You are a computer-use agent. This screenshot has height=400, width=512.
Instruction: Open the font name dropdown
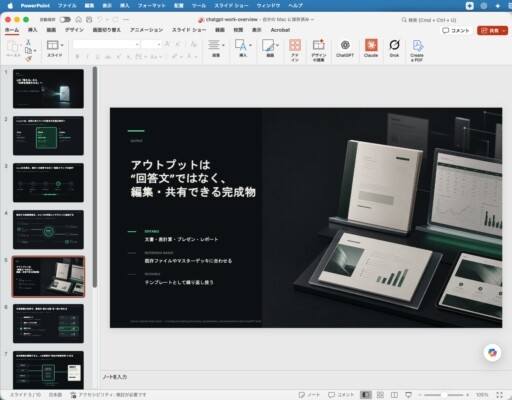137,44
